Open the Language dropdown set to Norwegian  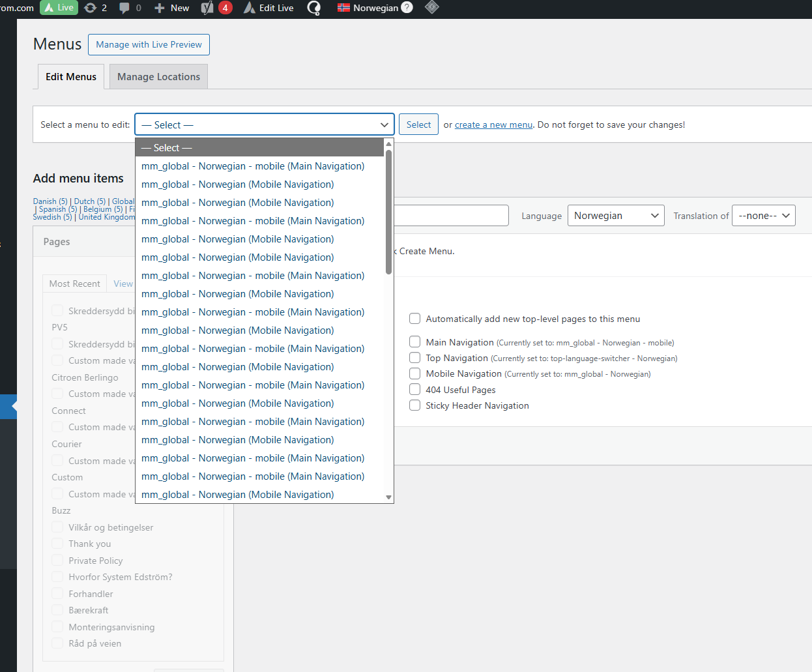615,216
